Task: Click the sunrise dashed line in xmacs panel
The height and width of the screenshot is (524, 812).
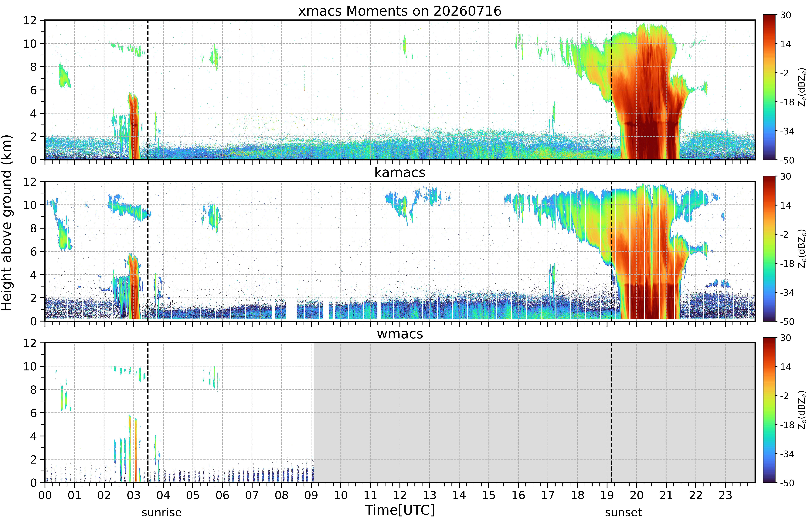Action: [148, 90]
